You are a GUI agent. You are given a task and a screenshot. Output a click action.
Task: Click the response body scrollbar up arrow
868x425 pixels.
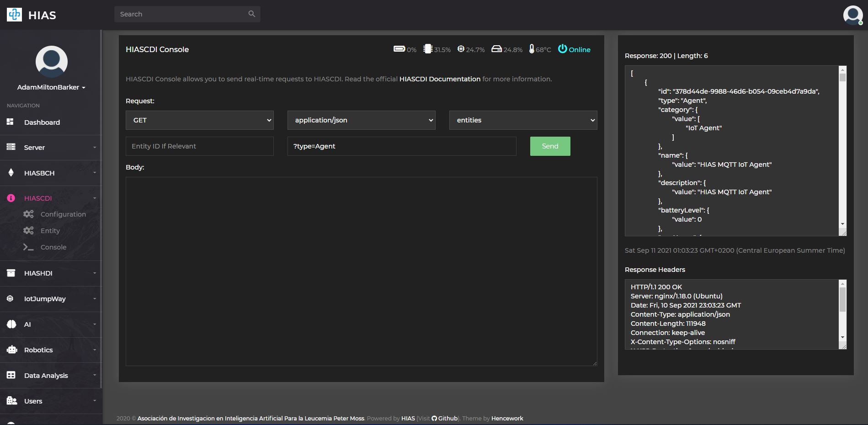click(x=842, y=69)
